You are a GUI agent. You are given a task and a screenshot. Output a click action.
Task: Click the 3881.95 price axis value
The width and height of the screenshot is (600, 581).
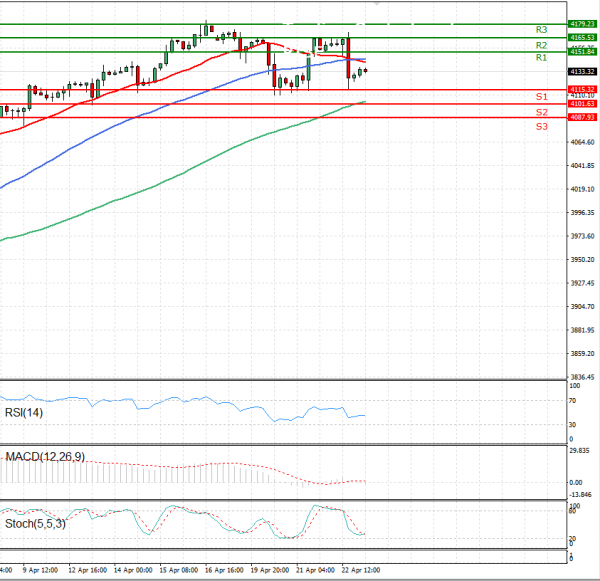(582, 330)
